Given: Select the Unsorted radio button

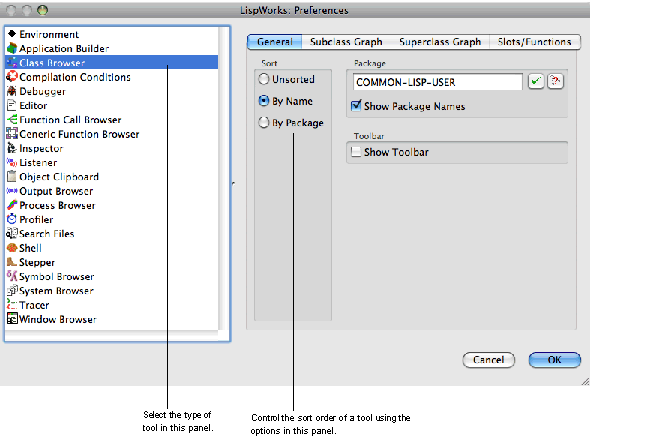Looking at the screenshot, I should pyautogui.click(x=264, y=79).
